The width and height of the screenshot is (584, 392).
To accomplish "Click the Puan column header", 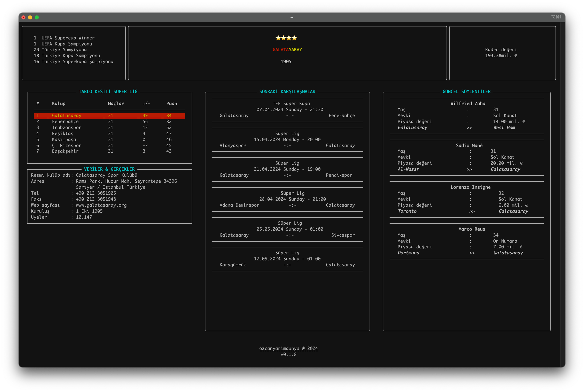I will tap(172, 103).
